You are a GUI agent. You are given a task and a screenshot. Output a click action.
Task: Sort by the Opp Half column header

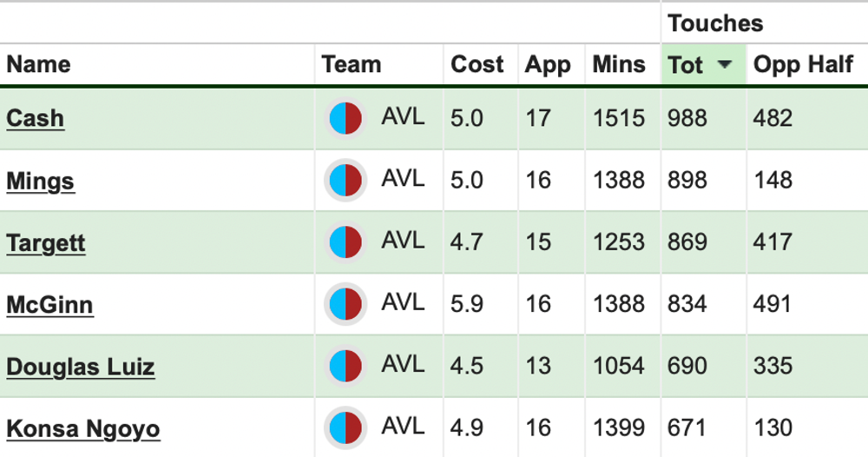803,65
